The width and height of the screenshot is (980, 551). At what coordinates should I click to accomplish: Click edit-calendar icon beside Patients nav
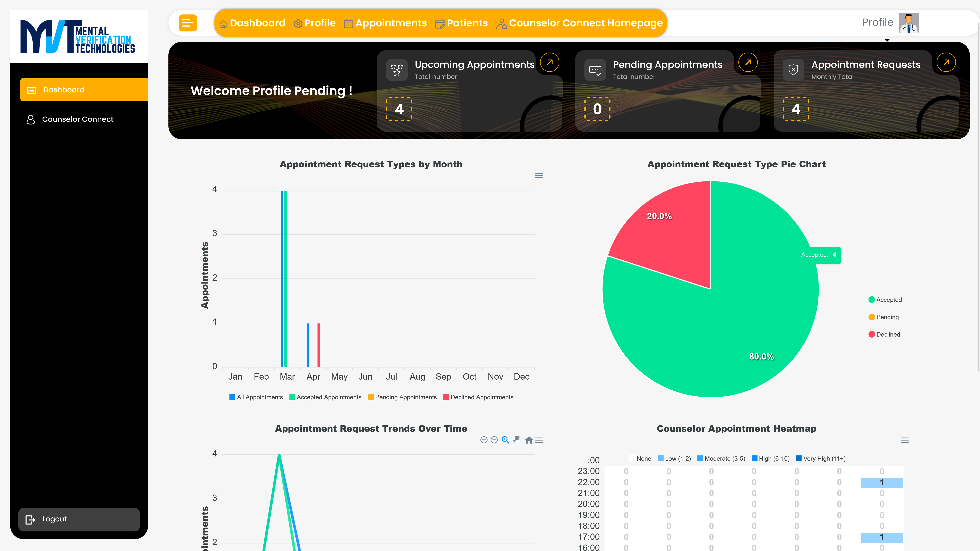440,24
